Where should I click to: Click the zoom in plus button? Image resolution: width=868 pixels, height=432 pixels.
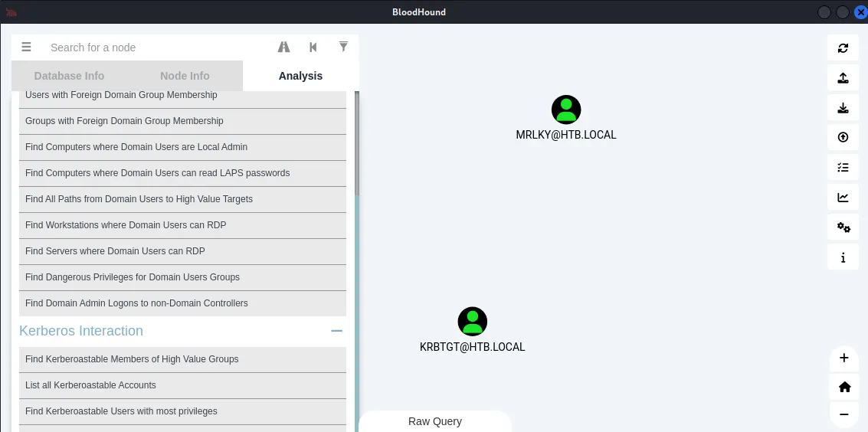tap(843, 358)
